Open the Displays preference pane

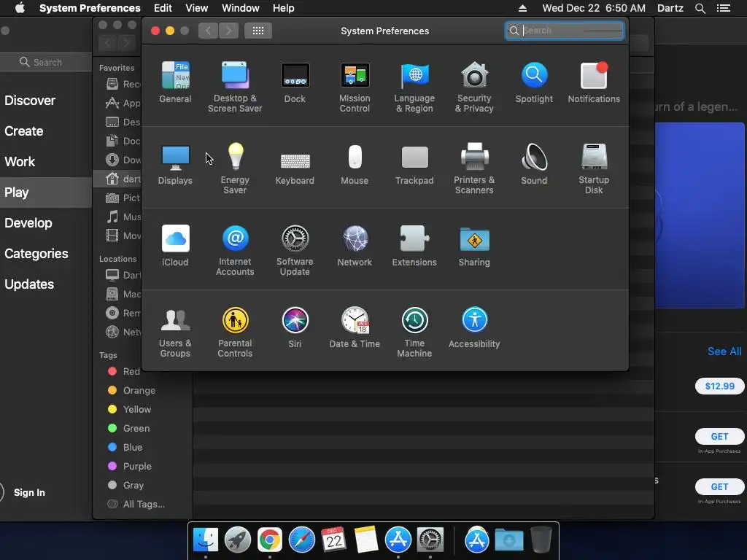175,164
